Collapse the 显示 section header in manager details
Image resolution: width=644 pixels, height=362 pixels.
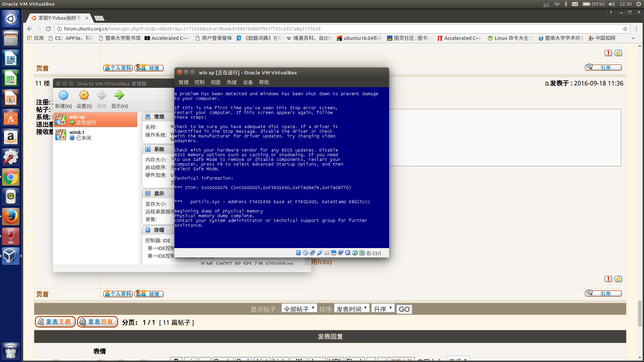(x=159, y=193)
